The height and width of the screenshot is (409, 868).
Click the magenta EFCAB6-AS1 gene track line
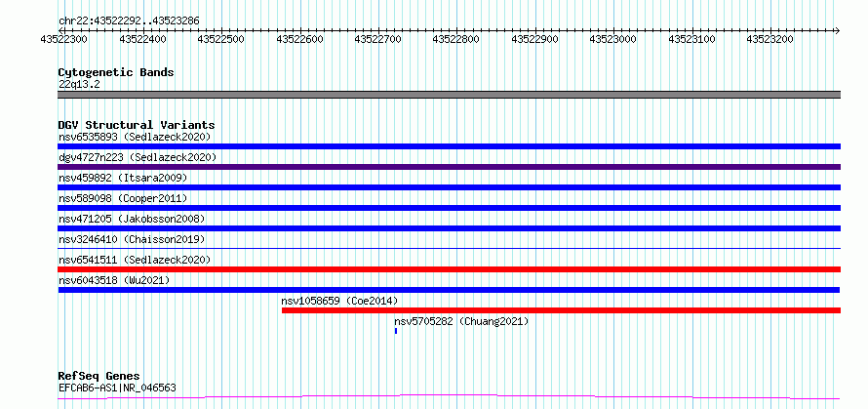point(449,396)
